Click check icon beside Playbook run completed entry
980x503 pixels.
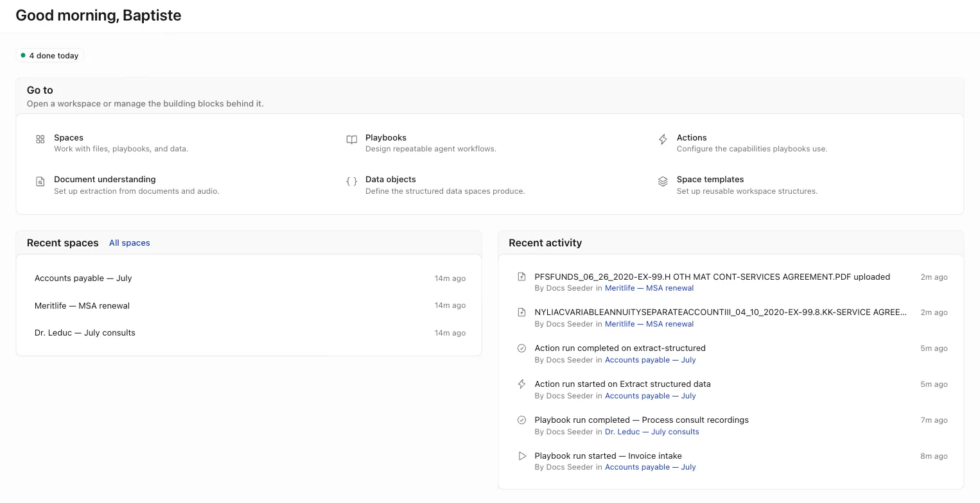pos(521,420)
